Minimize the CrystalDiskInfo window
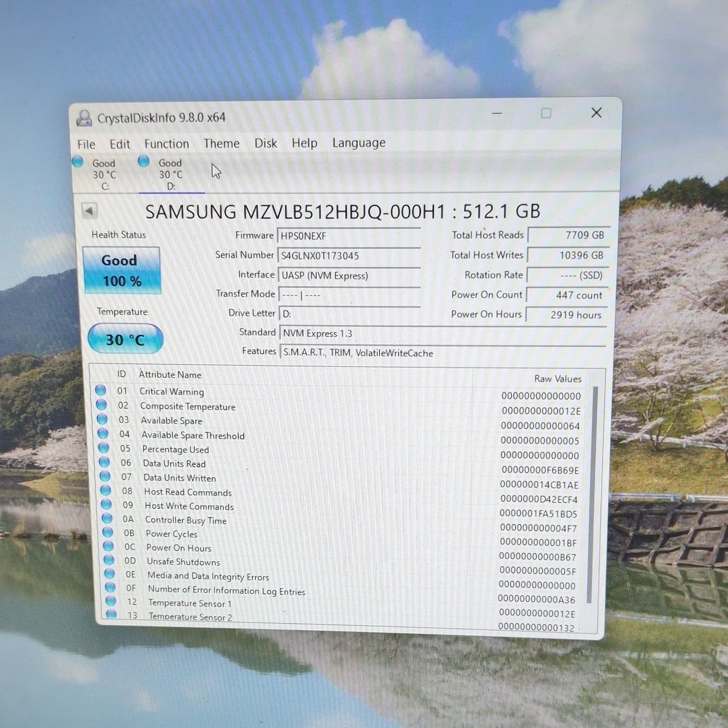Image resolution: width=728 pixels, height=728 pixels. click(497, 113)
